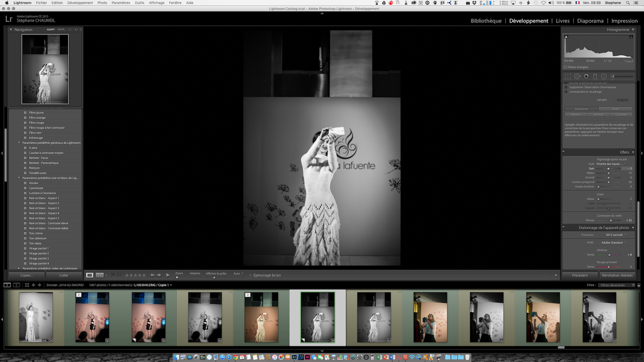Toggle Etalonnage de l'appareil photo panel switch
This screenshot has height=362, width=644.
[563, 227]
